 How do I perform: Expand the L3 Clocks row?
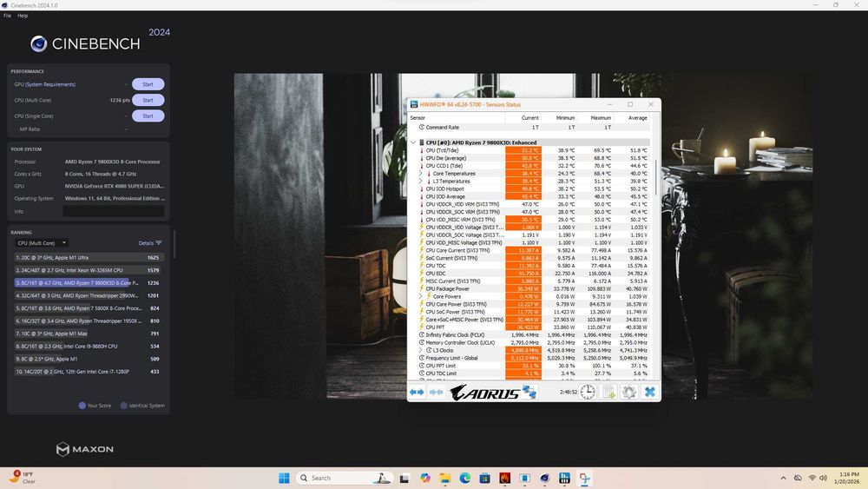point(420,350)
